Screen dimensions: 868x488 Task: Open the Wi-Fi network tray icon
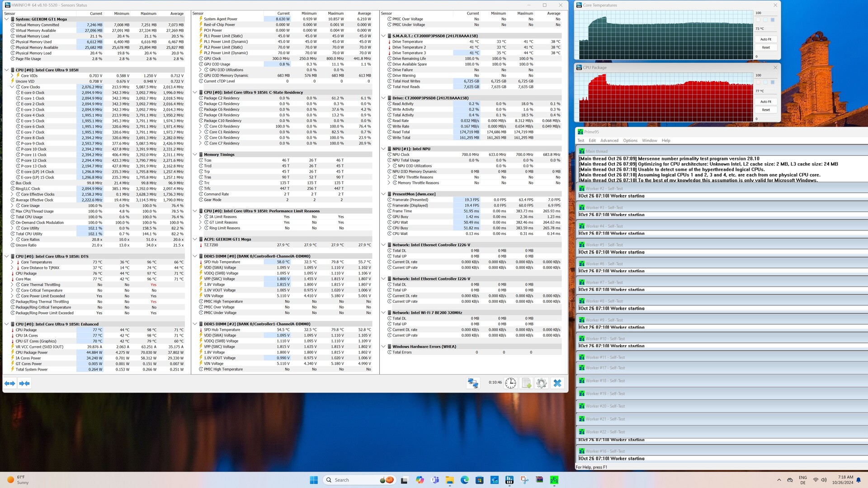(816, 480)
